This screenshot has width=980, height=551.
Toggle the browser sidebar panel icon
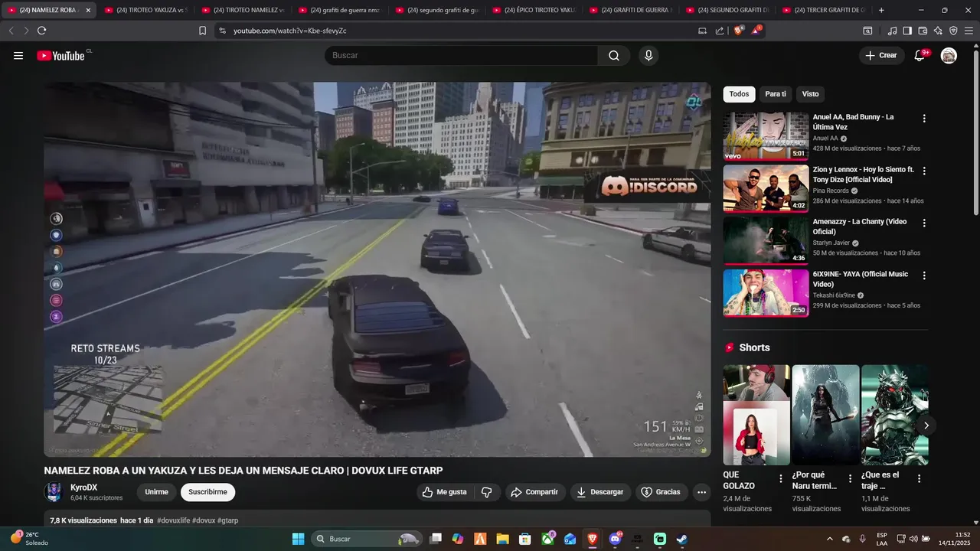tap(907, 31)
